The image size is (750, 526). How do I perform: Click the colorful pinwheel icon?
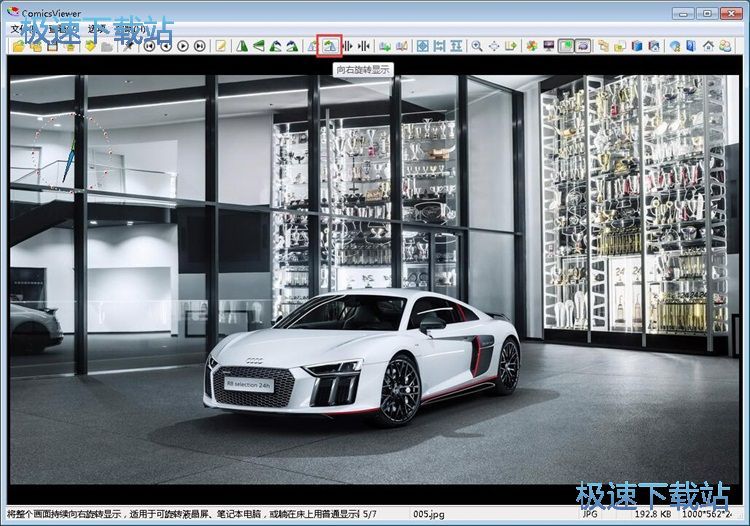tap(531, 46)
